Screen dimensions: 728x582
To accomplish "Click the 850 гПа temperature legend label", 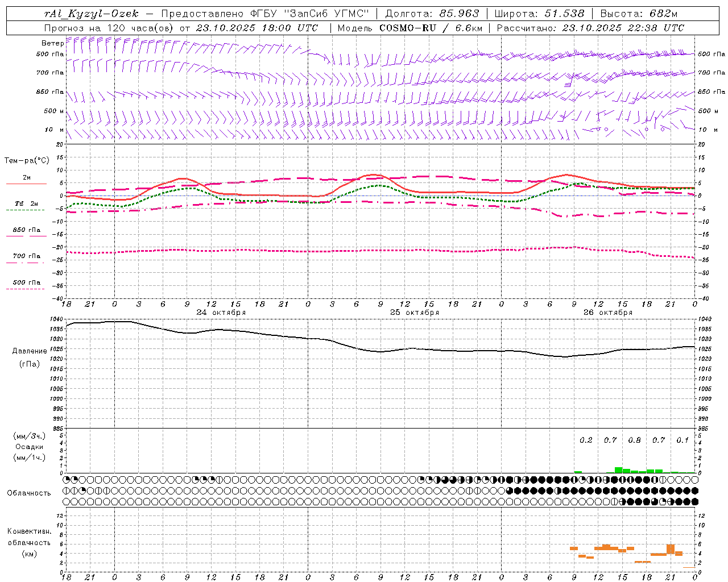I will coord(27,230).
